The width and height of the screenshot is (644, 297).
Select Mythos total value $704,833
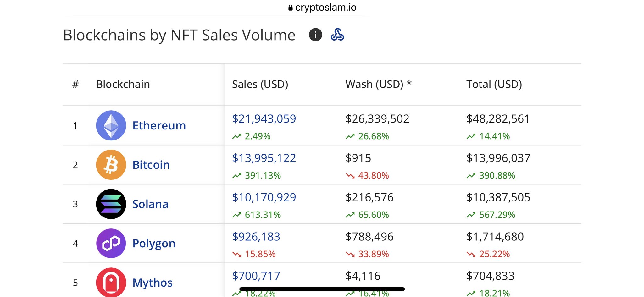coord(491,276)
